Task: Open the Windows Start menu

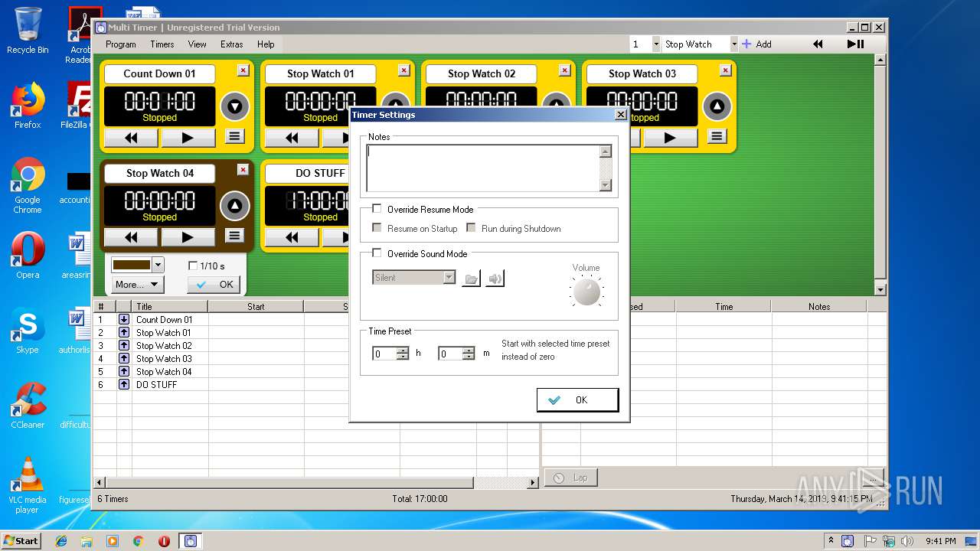Action: click(x=21, y=540)
